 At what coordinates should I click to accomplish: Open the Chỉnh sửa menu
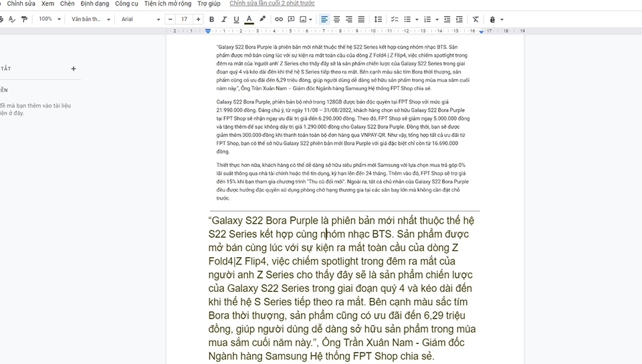coord(21,4)
